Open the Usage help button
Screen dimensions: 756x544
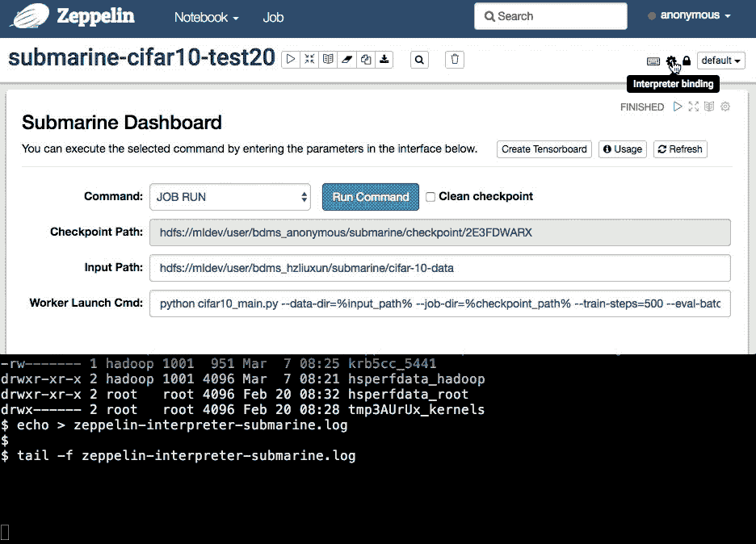point(623,149)
